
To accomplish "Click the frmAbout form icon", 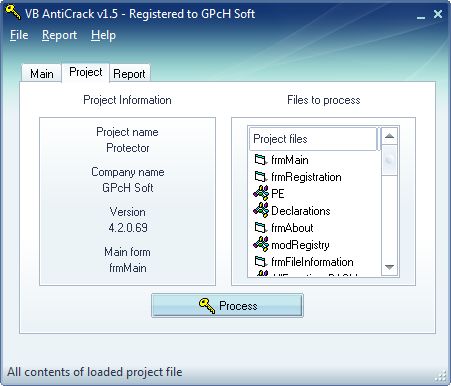I will tap(260, 228).
